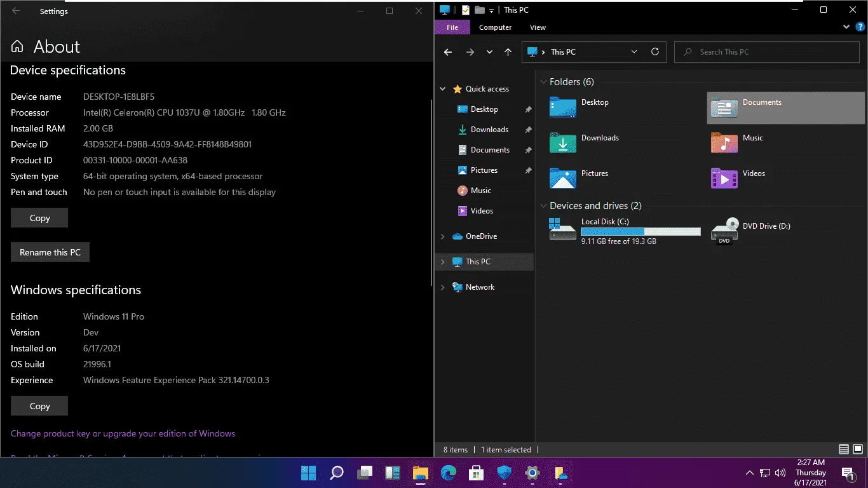This screenshot has height=488, width=868.
Task: Select Local Disk (C:) drive
Action: click(625, 231)
